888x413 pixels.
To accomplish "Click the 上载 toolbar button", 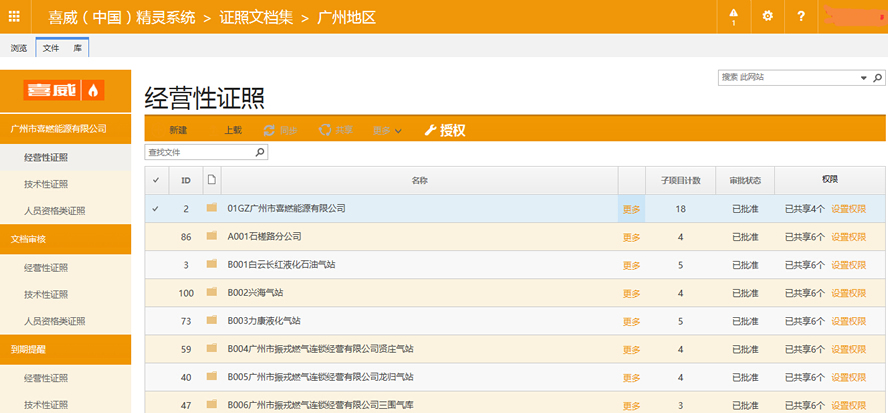I will [233, 130].
